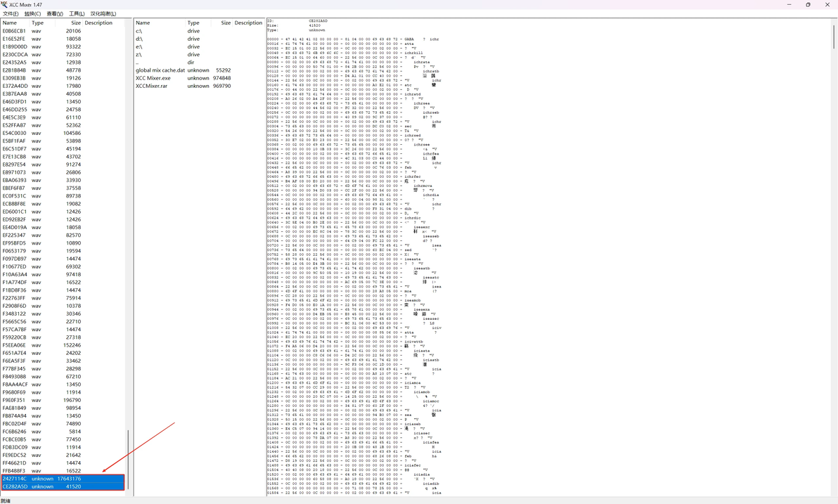
Task: Select the e:\ drive entry
Action: pyautogui.click(x=183, y=47)
